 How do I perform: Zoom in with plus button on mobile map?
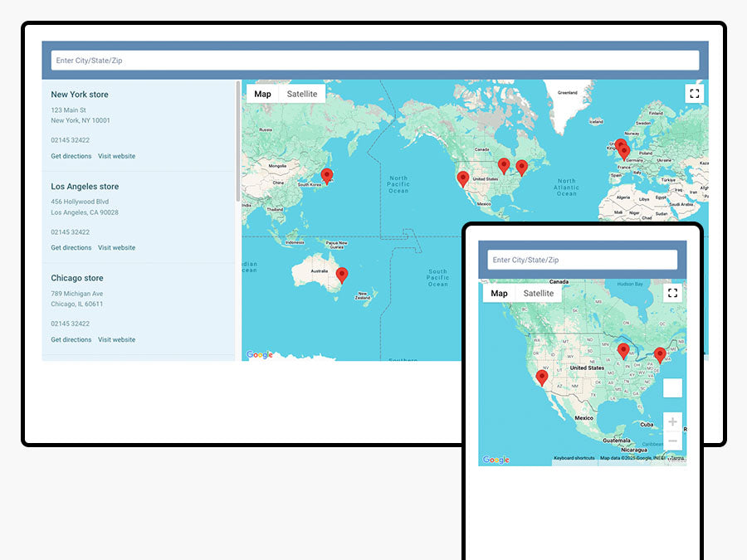coord(672,422)
